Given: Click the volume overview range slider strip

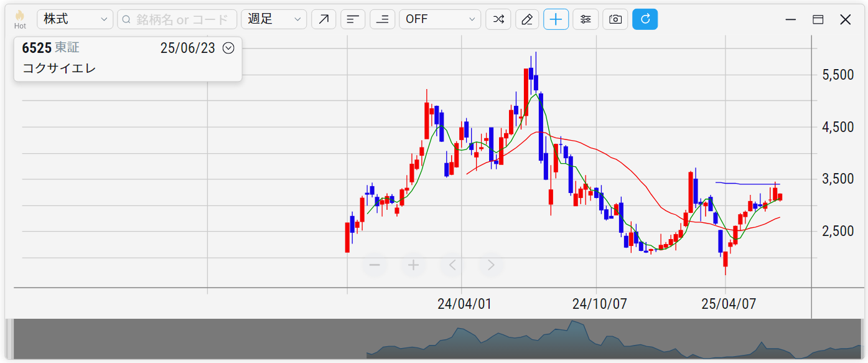Looking at the screenshot, I should tap(436, 339).
